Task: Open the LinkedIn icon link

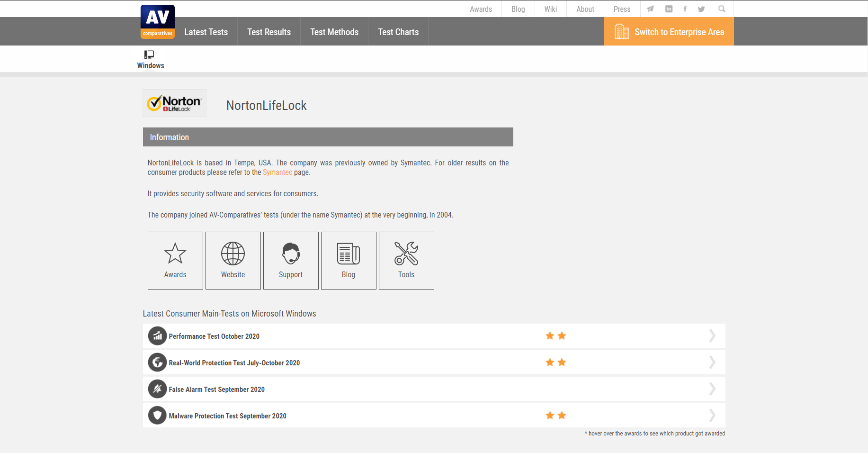Action: click(669, 9)
